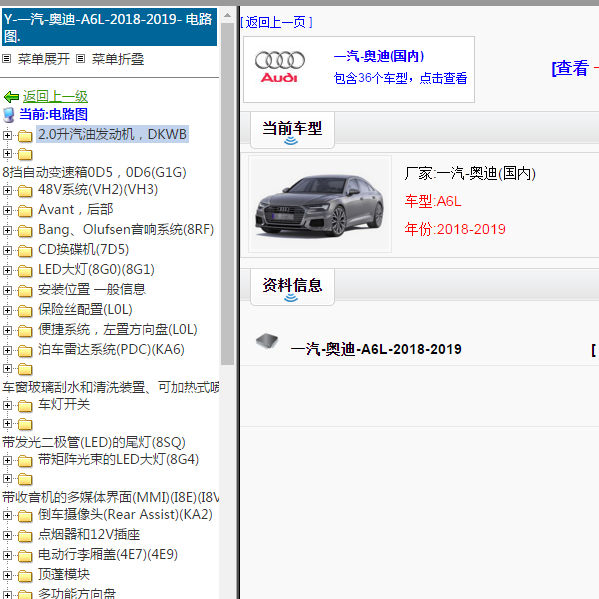Click the current location icon beside 当前:电路图
Viewport: 599px width, 599px height.
(8, 115)
